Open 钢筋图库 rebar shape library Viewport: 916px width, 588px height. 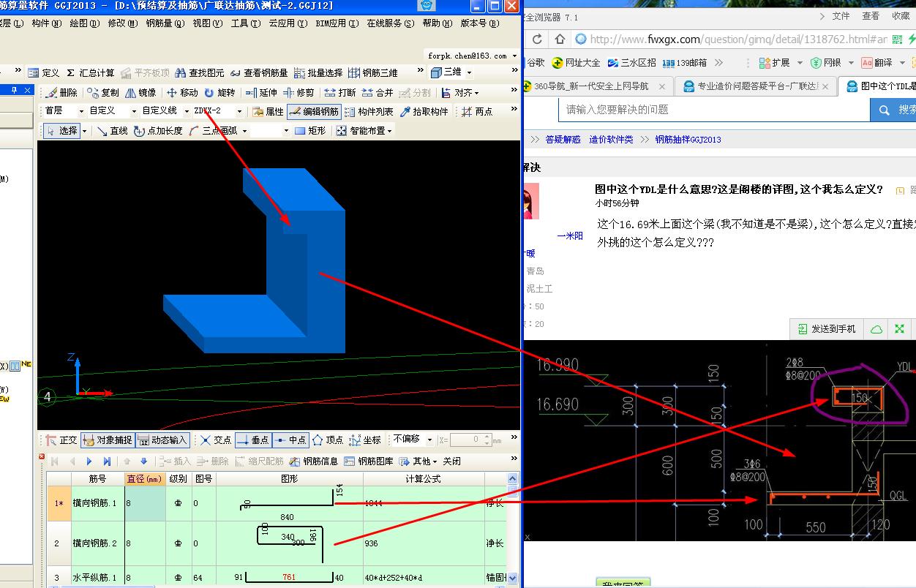pyautogui.click(x=369, y=461)
